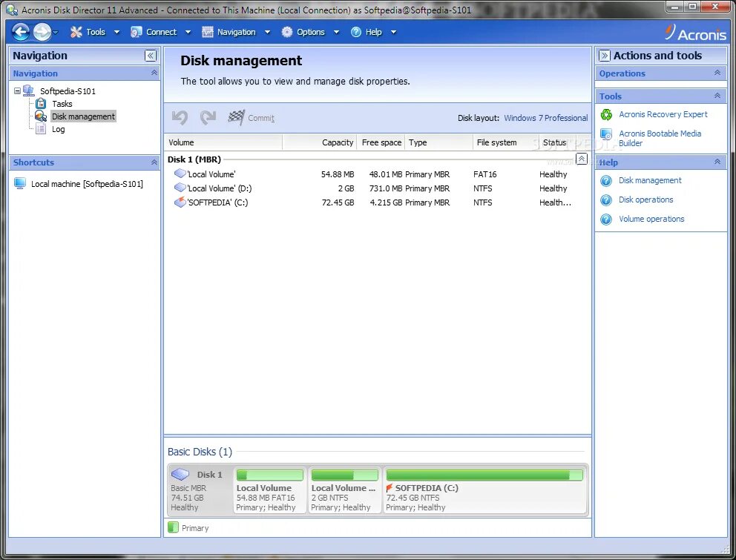
Task: Expand the Options dropdown arrow
Action: pyautogui.click(x=336, y=33)
